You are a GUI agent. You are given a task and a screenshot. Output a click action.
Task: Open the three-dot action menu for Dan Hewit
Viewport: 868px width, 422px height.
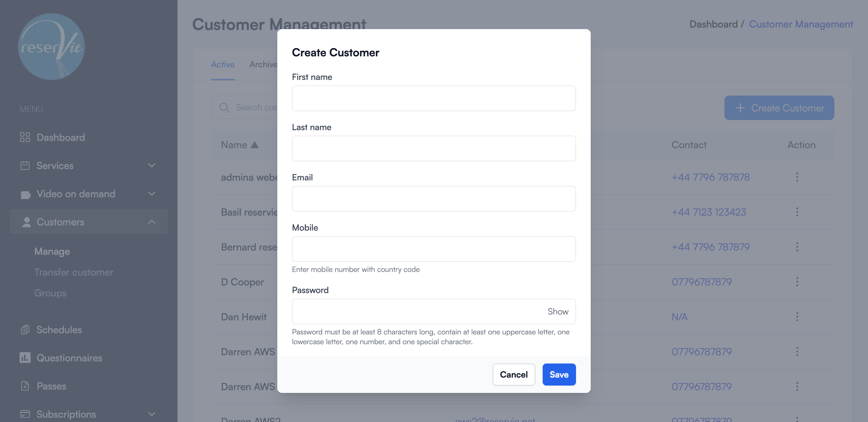click(x=797, y=317)
